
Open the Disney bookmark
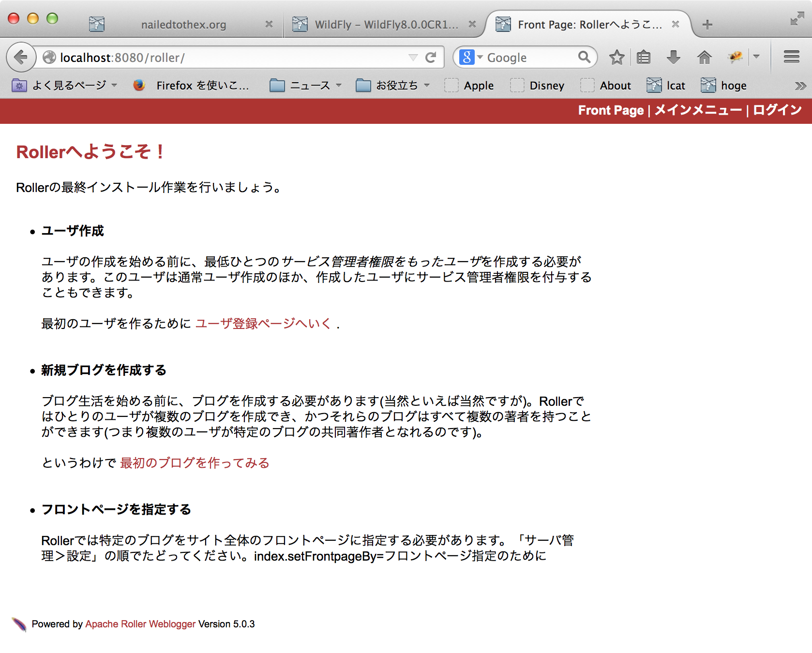tap(537, 86)
